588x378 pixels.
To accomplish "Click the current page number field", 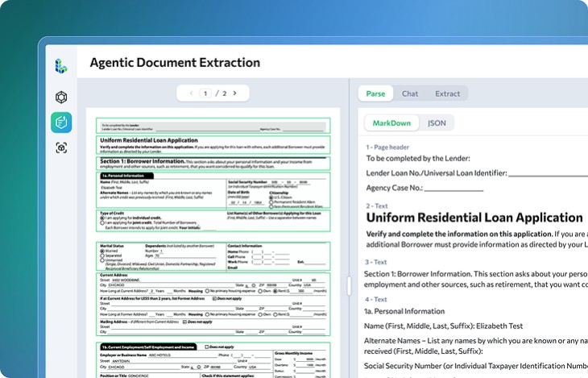I will click(x=206, y=93).
